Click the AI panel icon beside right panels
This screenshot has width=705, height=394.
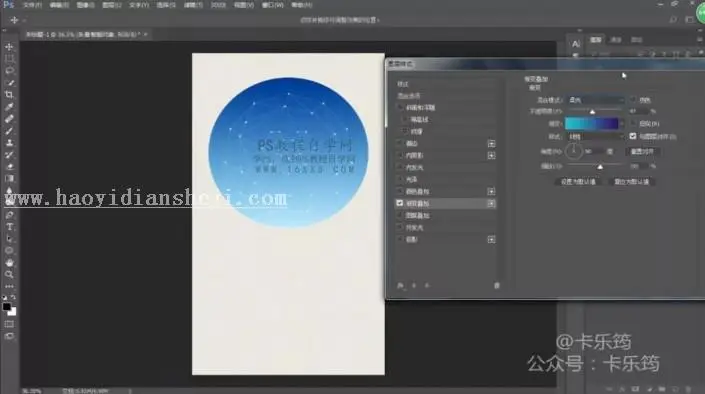(576, 44)
